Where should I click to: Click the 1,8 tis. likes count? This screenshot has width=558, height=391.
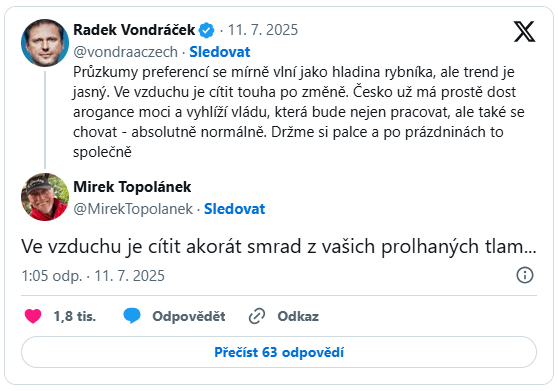coord(75,316)
